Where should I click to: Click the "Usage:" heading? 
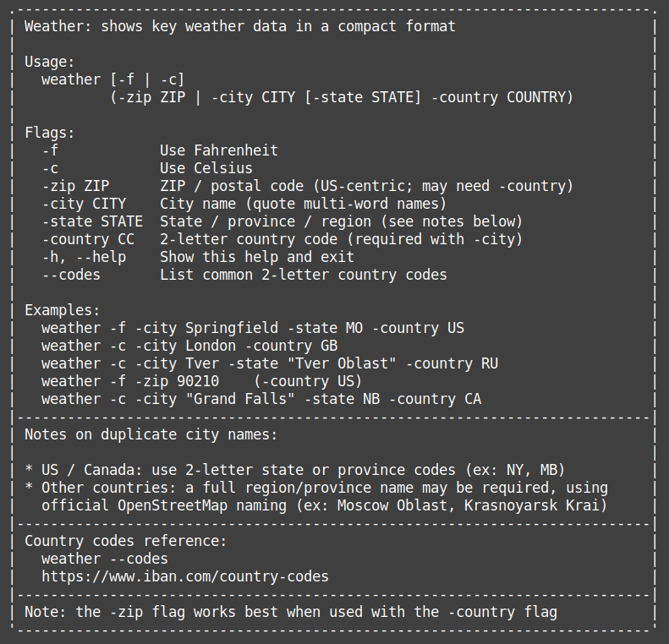49,62
